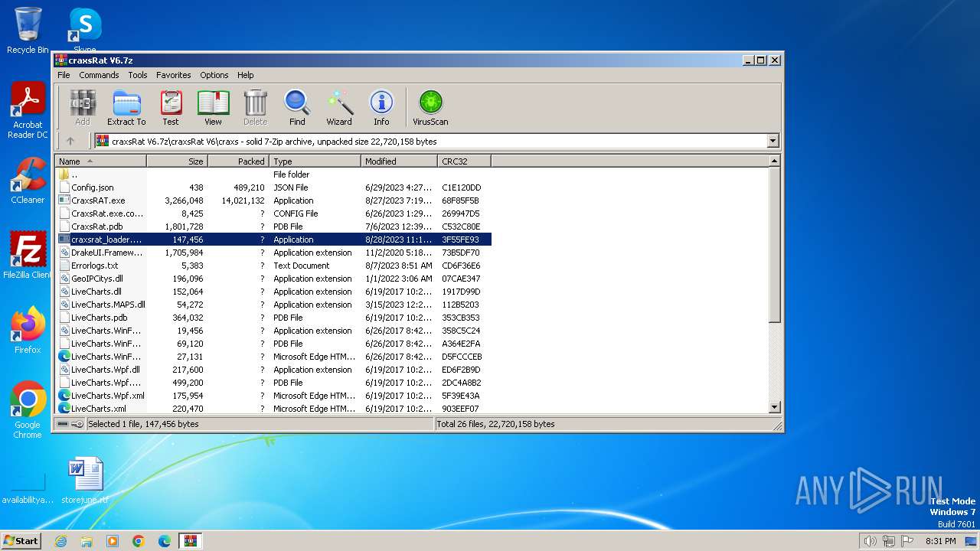
Task: Select LiveCharts.pdb file row
Action: (273, 318)
